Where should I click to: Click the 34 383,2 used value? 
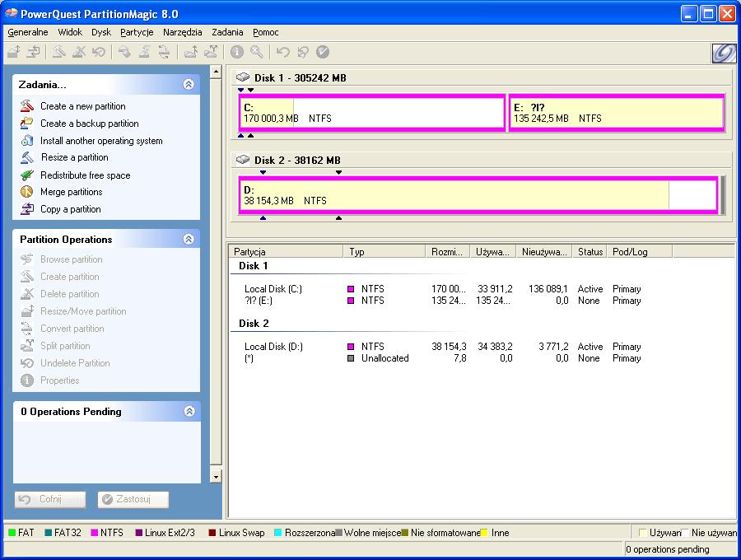495,347
